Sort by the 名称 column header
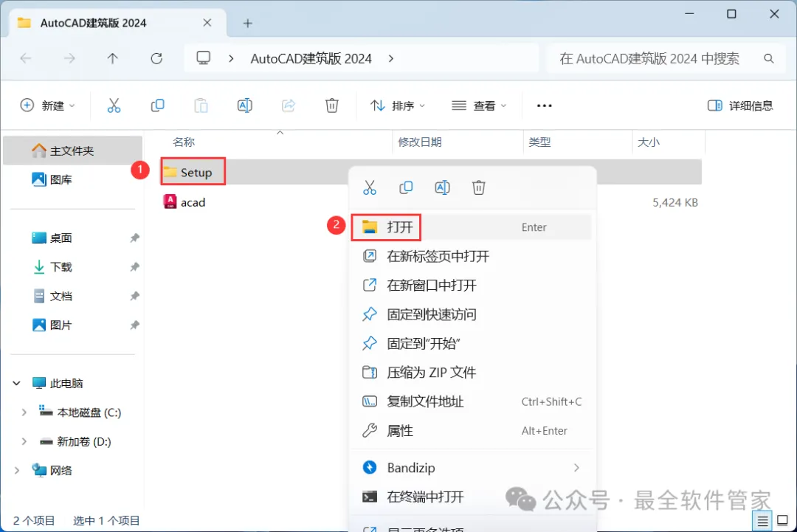The image size is (797, 532). coord(184,142)
